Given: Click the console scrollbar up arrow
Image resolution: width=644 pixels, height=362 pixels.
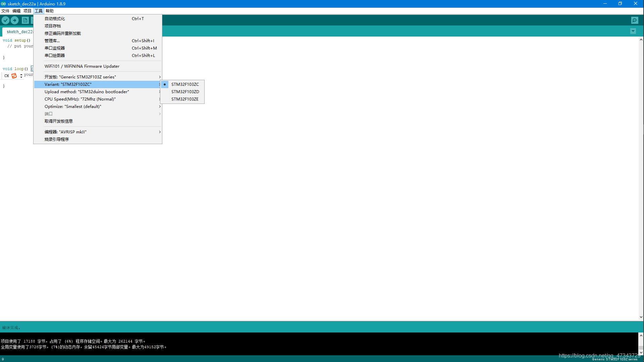Looking at the screenshot, I should tap(641, 335).
